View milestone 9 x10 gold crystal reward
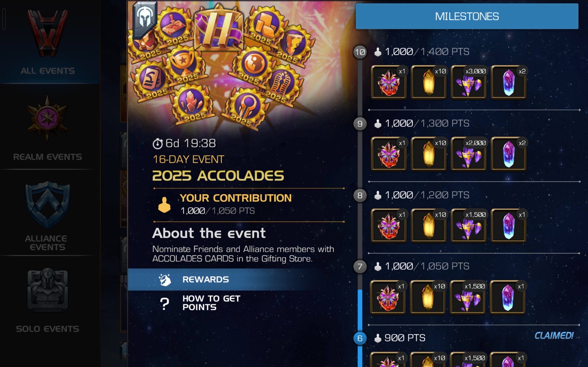 [x=428, y=154]
